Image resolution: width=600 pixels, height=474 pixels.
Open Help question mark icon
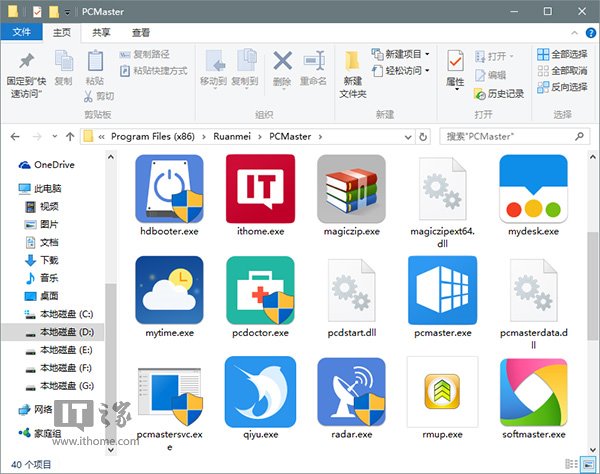[591, 33]
